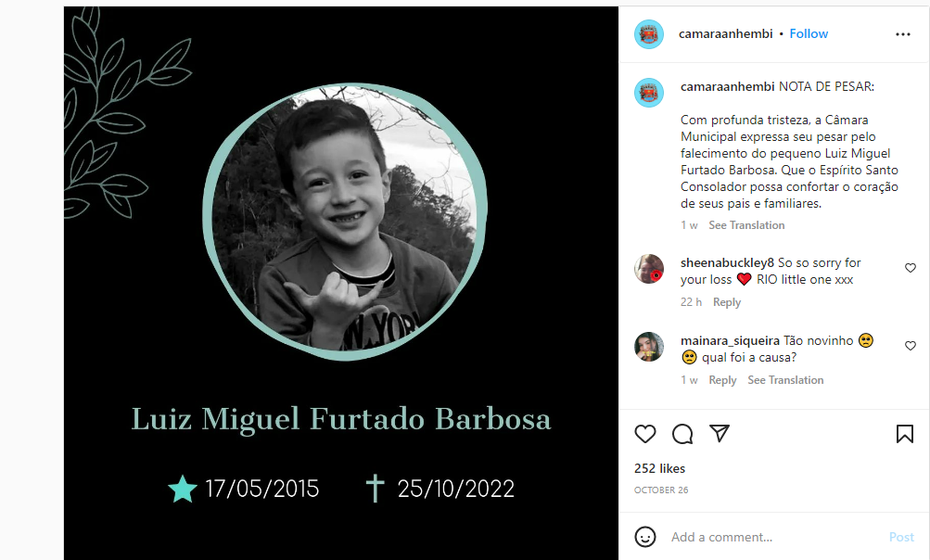930x560 pixels.
Task: Like the comment by sheenabuckley8
Action: (x=911, y=268)
